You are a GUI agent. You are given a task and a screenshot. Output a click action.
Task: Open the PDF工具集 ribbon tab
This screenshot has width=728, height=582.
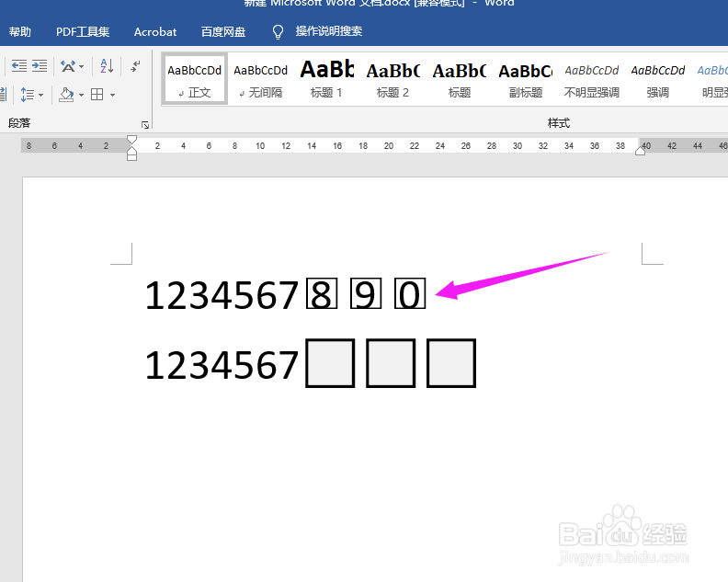[83, 31]
